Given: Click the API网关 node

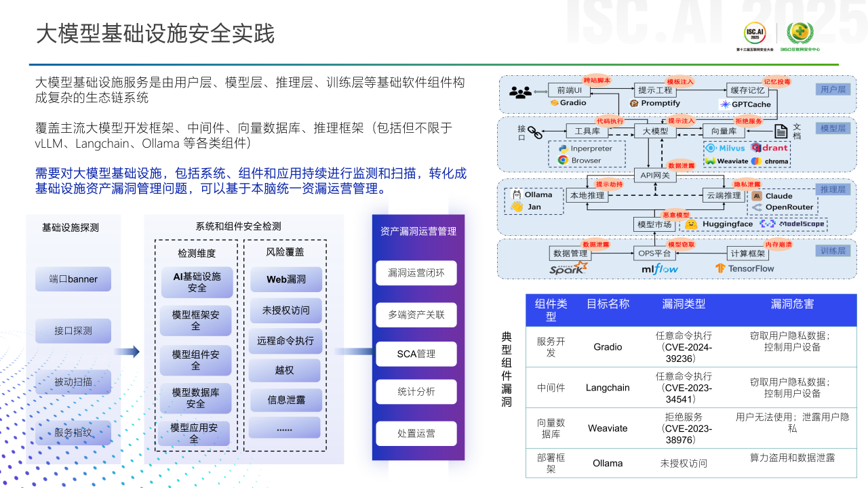Looking at the screenshot, I should 655,176.
